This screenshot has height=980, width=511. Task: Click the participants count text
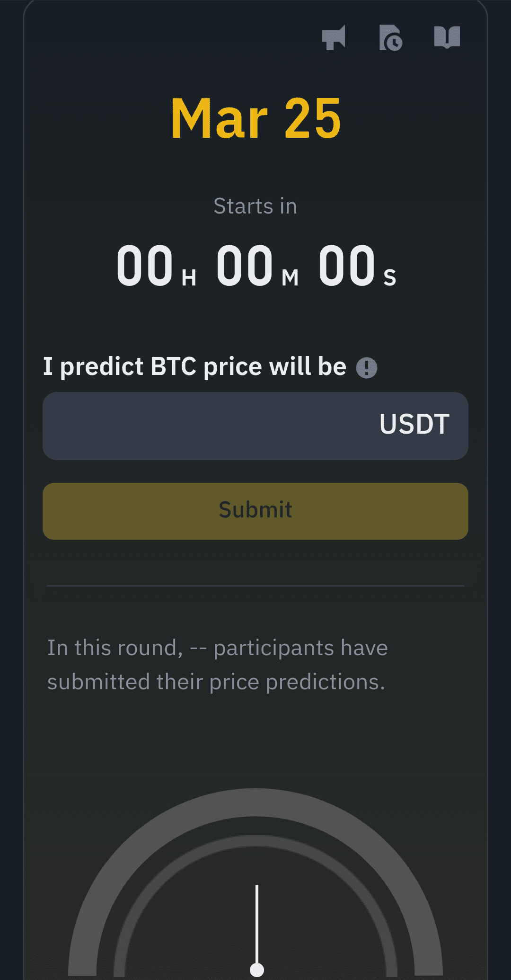point(217,648)
